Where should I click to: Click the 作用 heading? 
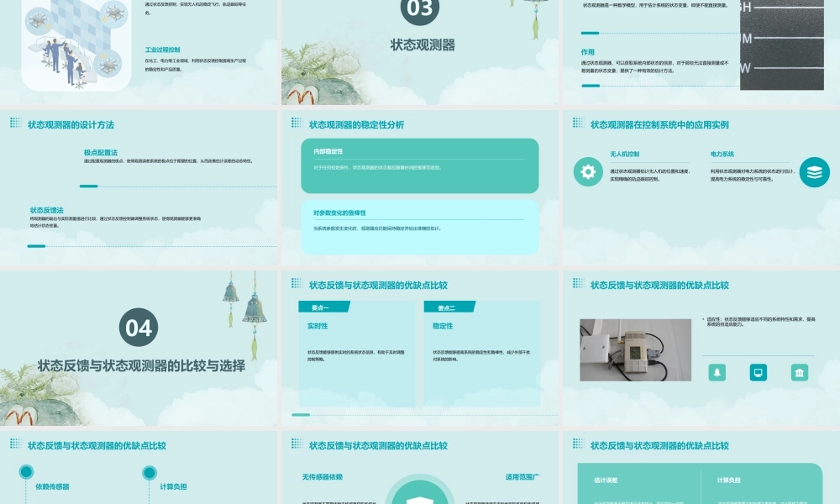point(588,52)
